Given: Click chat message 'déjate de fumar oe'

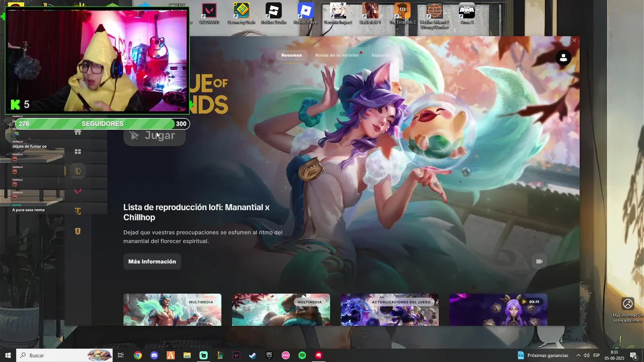Looking at the screenshot, I should (29, 147).
